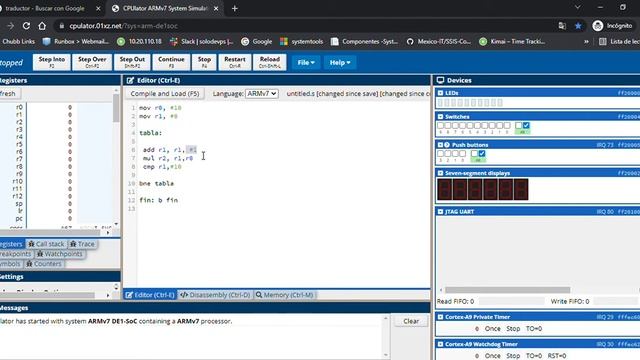Click the Reload button
Screen dimensions: 640x360
270,62
